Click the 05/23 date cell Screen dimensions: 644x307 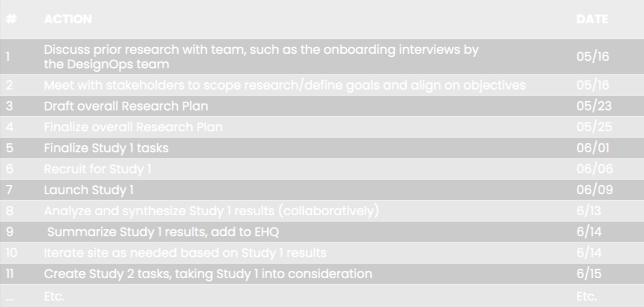[x=593, y=106]
